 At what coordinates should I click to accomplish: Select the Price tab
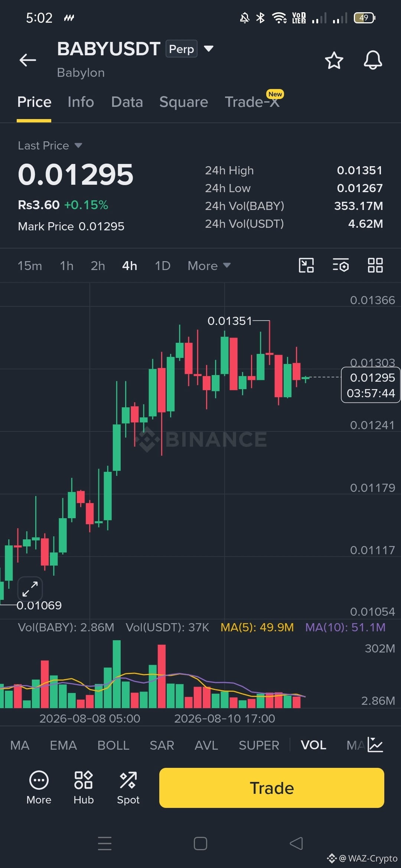(34, 102)
